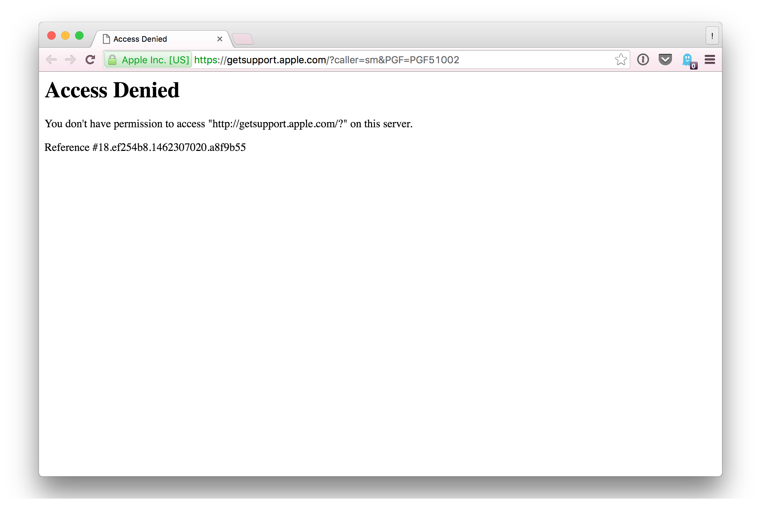Click the forward navigation arrow
The height and width of the screenshot is (532, 761).
coord(71,60)
